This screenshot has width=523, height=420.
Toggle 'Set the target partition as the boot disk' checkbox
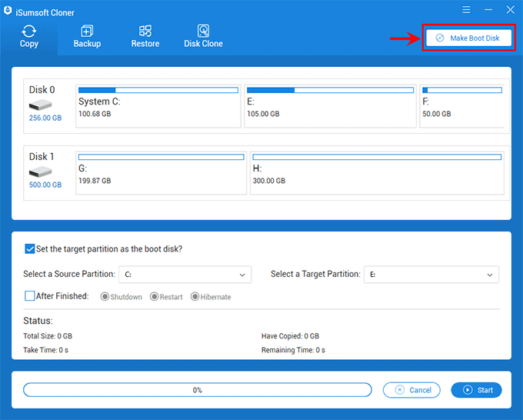(30, 249)
